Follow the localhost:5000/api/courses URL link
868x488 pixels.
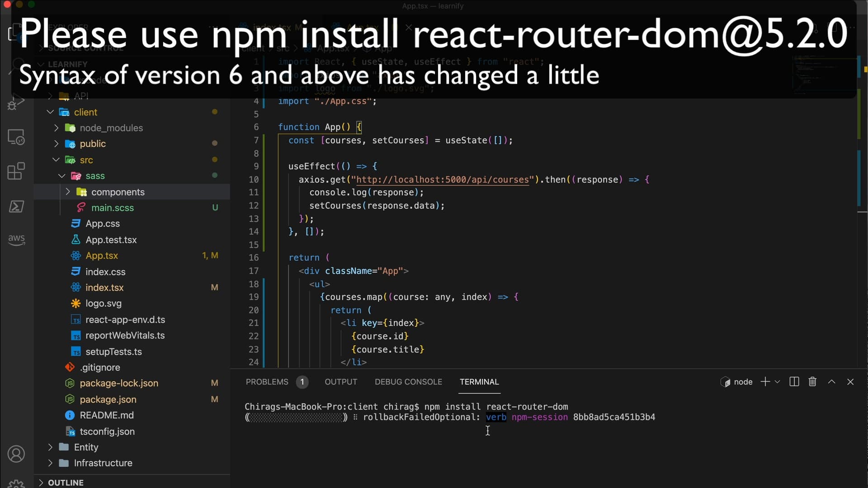tap(442, 180)
